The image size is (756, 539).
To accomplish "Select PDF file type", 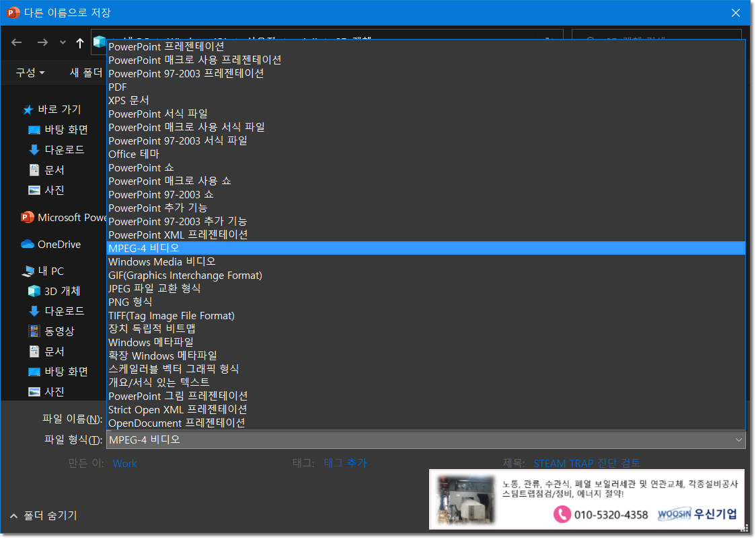I will [x=426, y=87].
